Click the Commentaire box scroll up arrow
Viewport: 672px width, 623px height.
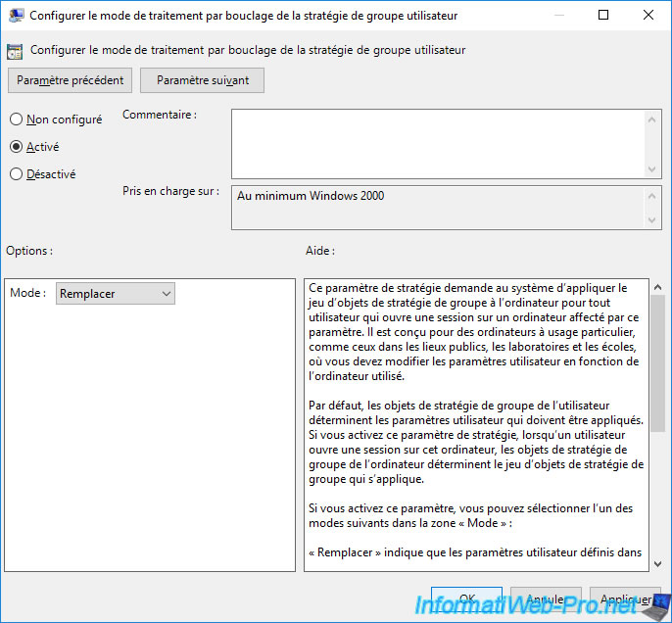coord(653,118)
